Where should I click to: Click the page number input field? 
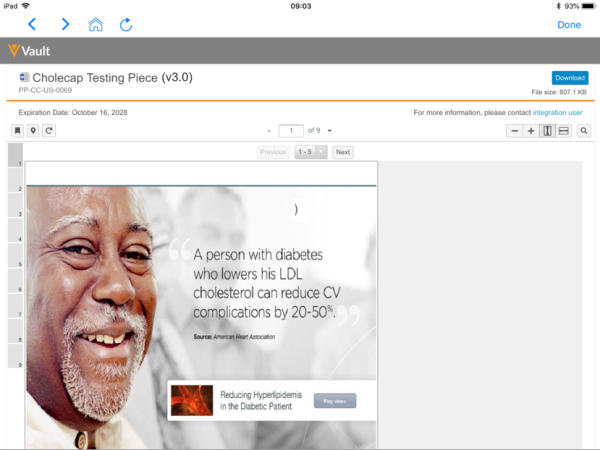[x=291, y=131]
